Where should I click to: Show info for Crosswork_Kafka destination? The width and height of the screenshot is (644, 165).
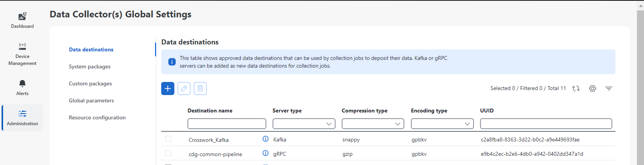coord(266,139)
